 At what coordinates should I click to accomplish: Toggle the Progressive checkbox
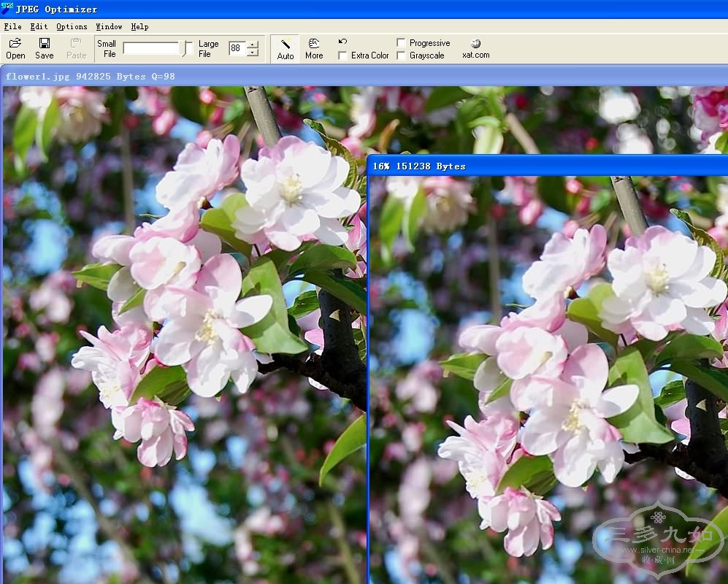click(x=401, y=43)
